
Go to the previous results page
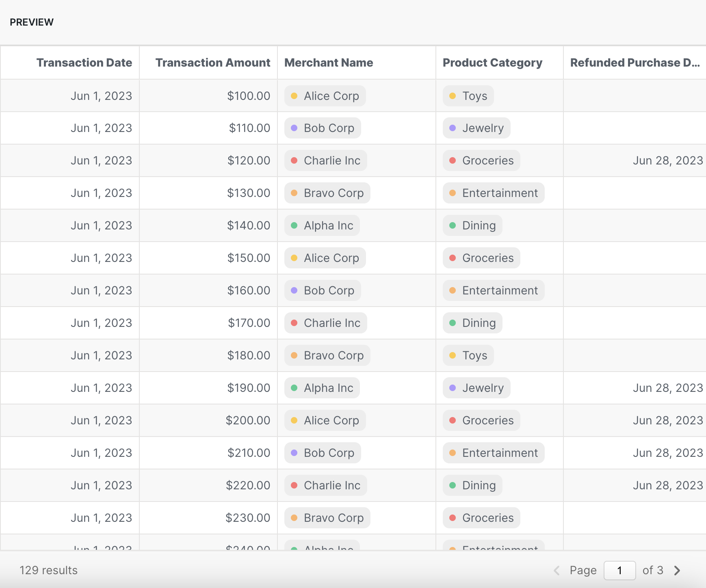tap(557, 571)
